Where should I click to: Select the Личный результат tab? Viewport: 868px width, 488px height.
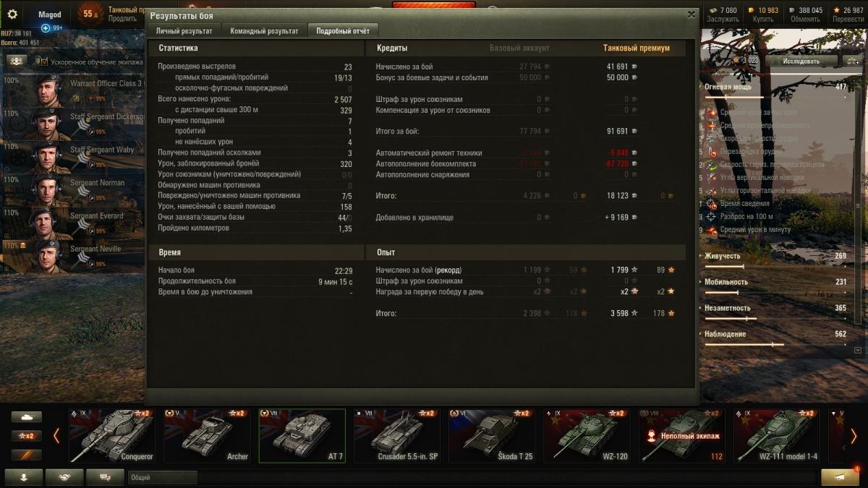tap(184, 31)
